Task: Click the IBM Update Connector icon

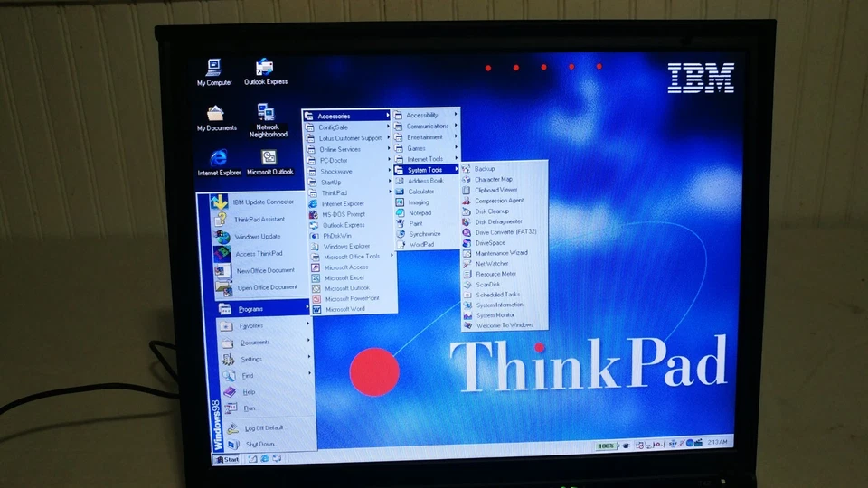Action: point(219,202)
